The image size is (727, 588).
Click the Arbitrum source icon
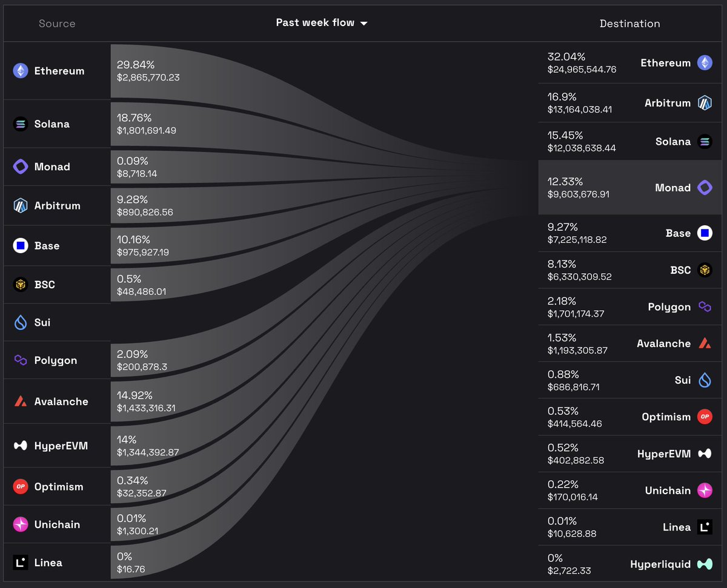click(x=21, y=206)
